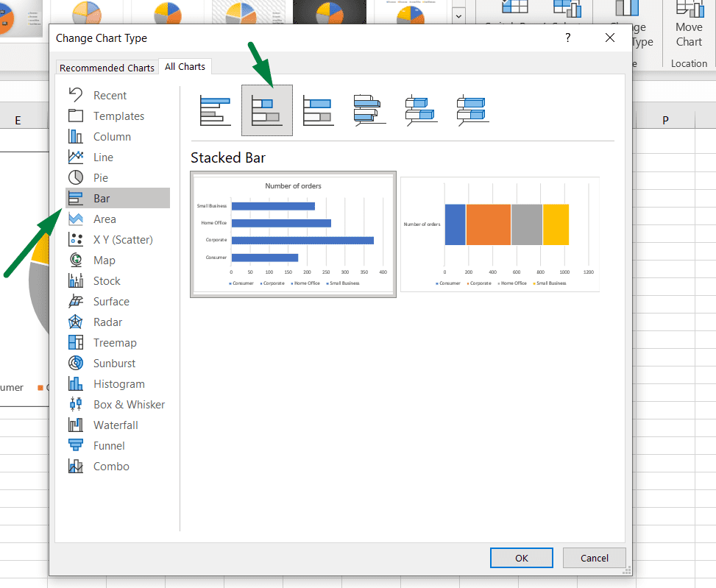This screenshot has height=588, width=716.
Task: Select the 100% Stacked Bar subtype
Action: click(x=318, y=109)
